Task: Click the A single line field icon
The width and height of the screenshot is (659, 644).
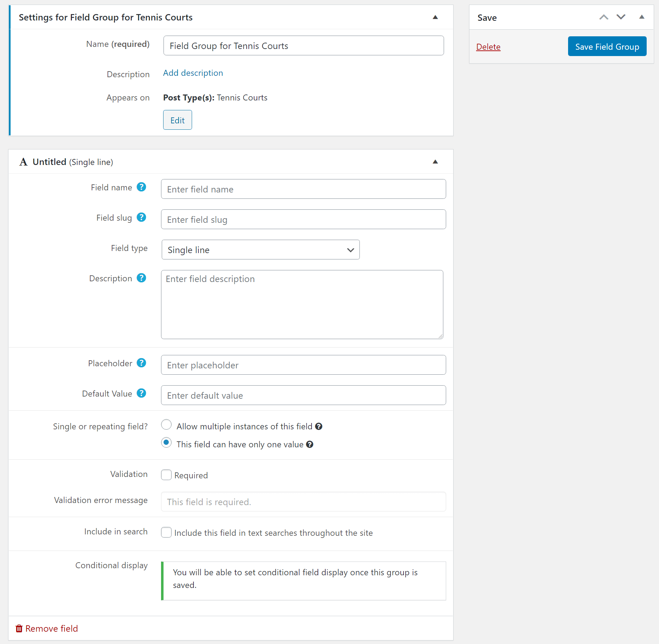Action: click(x=23, y=162)
